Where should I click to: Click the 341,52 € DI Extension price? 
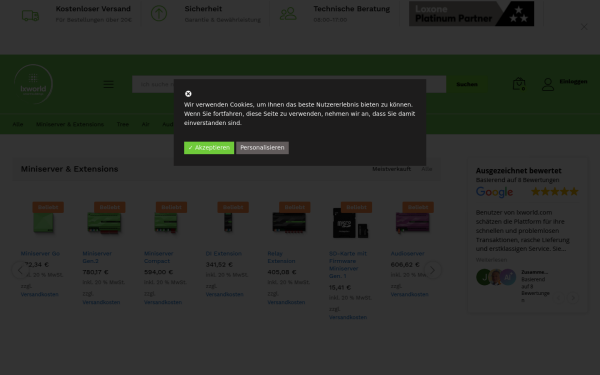(x=219, y=264)
